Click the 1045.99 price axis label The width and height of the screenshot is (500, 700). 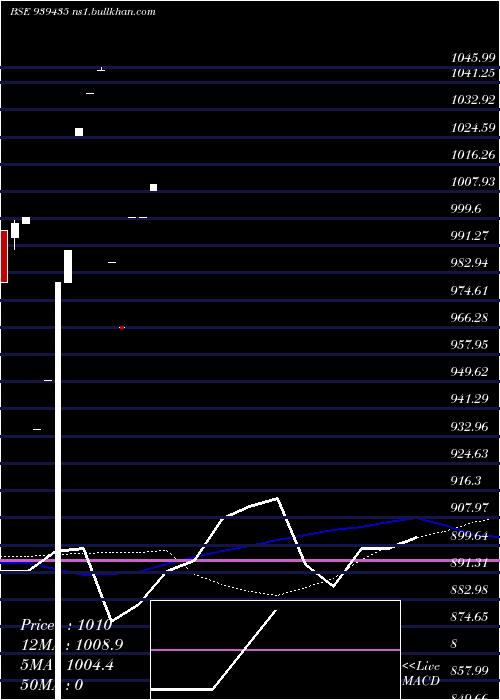(x=473, y=58)
